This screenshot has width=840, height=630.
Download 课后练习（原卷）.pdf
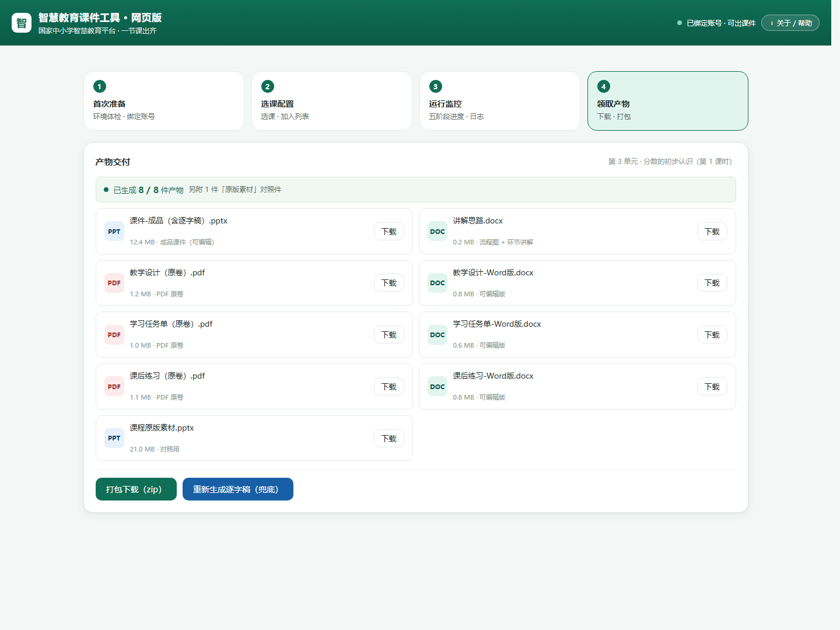pyautogui.click(x=389, y=387)
